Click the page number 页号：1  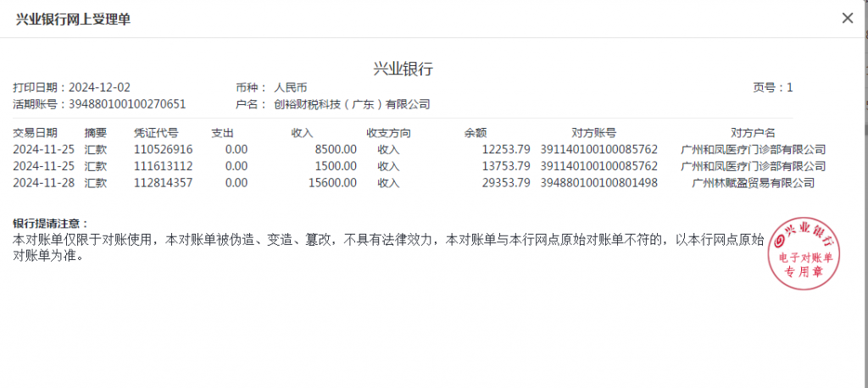tap(773, 87)
